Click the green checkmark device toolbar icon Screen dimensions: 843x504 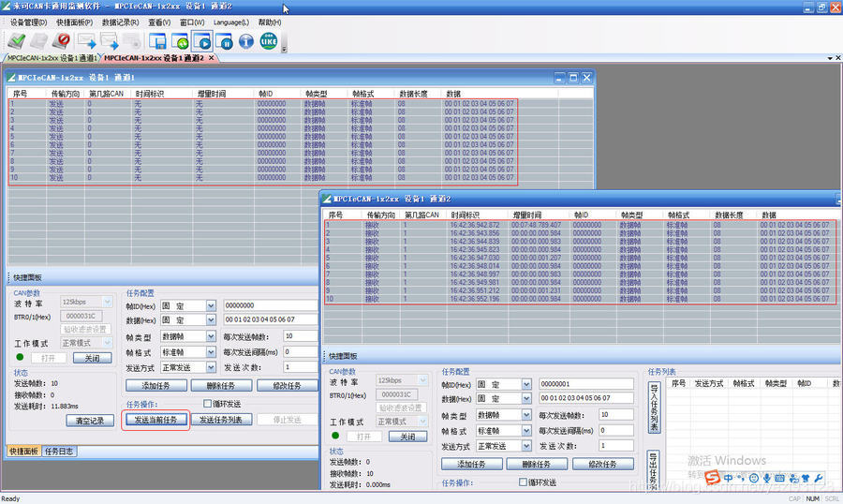pos(16,41)
